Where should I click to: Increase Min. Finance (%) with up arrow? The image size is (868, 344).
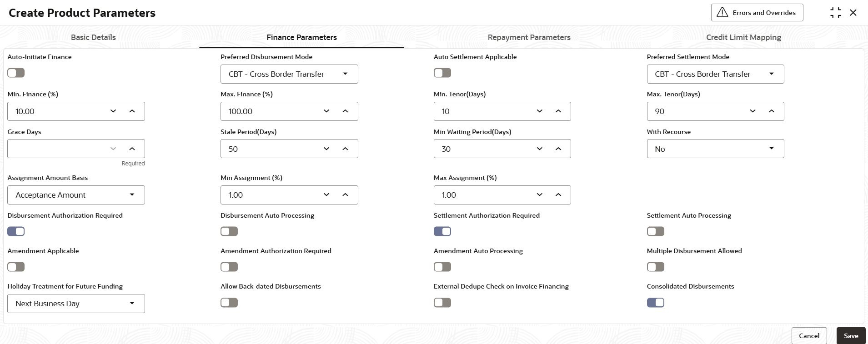point(132,111)
